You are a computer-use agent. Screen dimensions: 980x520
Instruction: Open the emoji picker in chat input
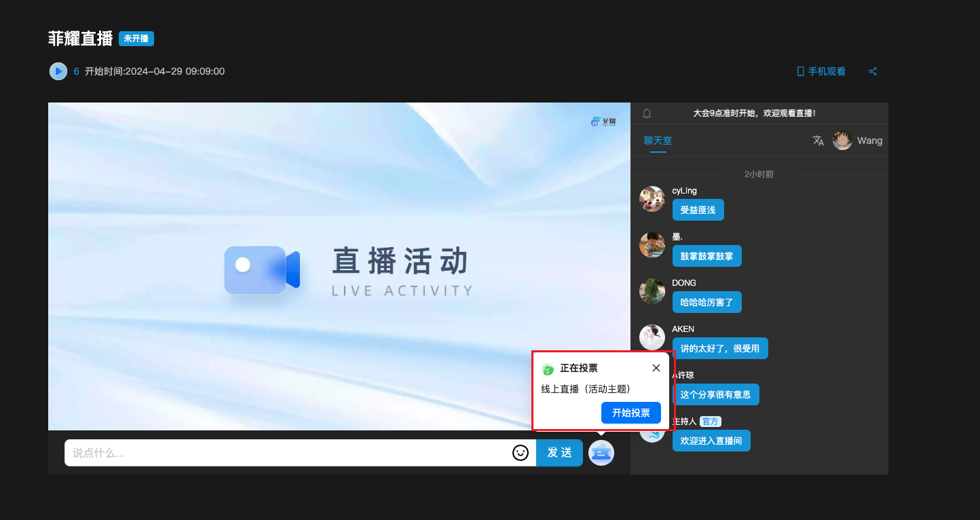(521, 453)
